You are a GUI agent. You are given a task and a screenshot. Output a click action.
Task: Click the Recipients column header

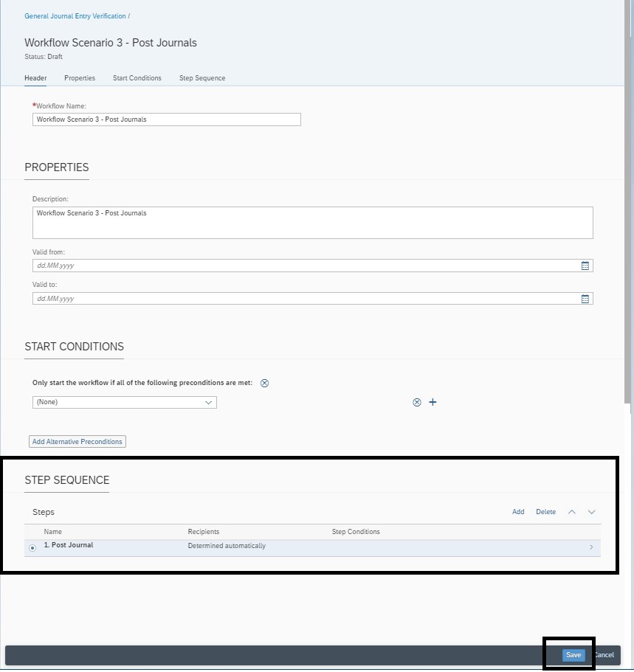[203, 531]
